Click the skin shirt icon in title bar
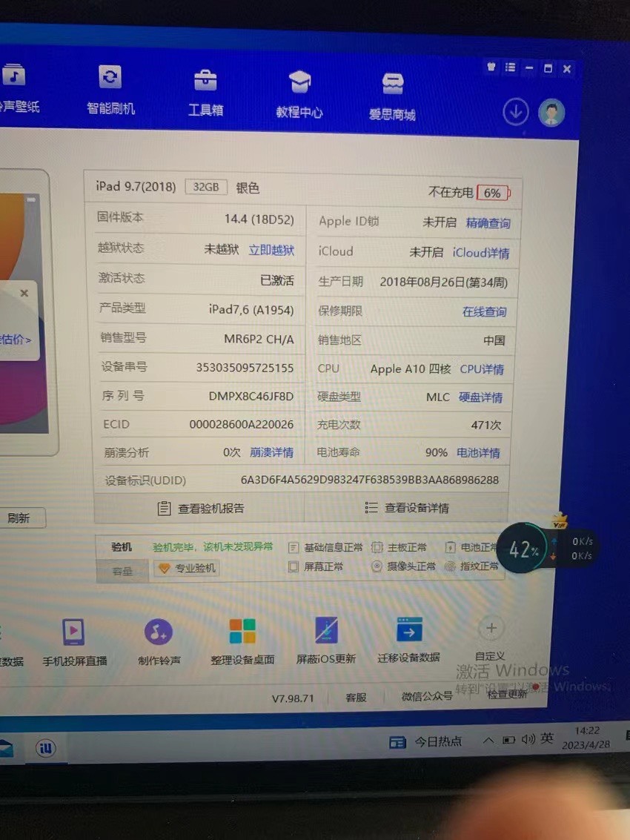Image resolution: width=630 pixels, height=840 pixels. tap(491, 67)
